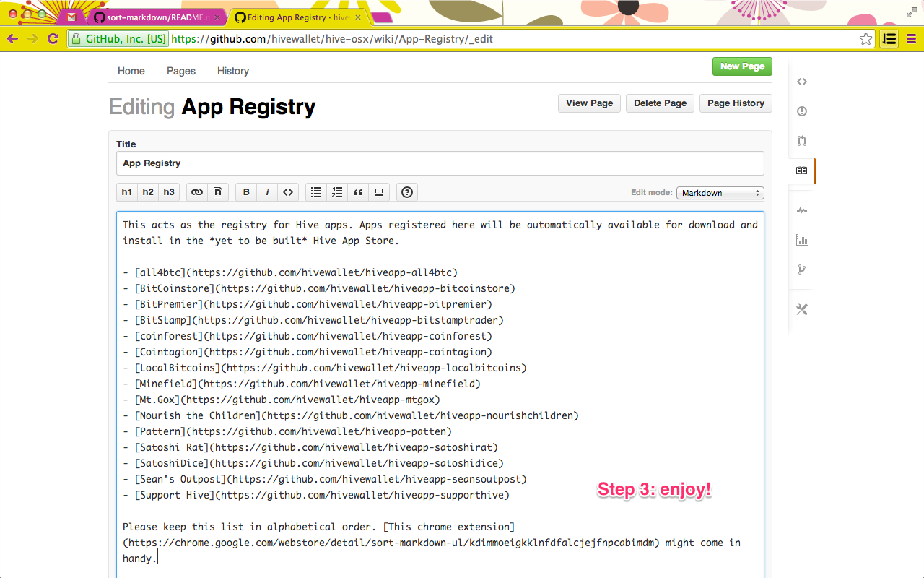
Task: Bookmark this page with the star icon
Action: 866,39
